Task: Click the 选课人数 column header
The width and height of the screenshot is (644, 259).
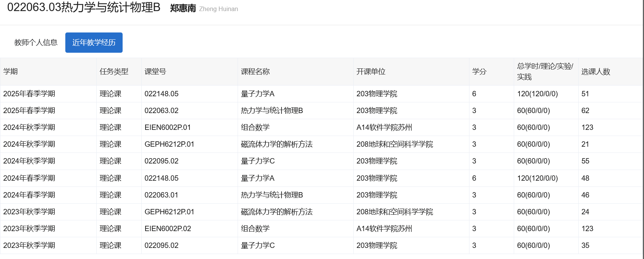Action: (596, 71)
